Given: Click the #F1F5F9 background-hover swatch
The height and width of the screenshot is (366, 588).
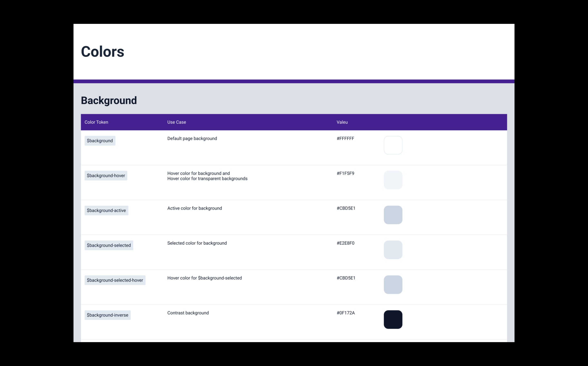Looking at the screenshot, I should 393,180.
